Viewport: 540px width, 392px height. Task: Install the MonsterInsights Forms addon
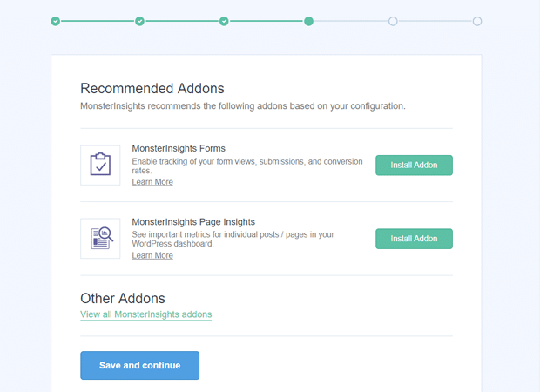pos(414,166)
